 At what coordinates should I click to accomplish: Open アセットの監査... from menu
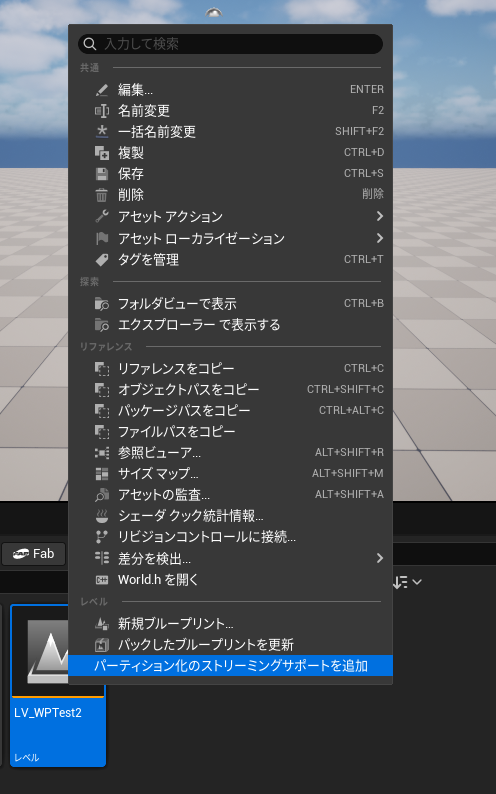coord(230,495)
